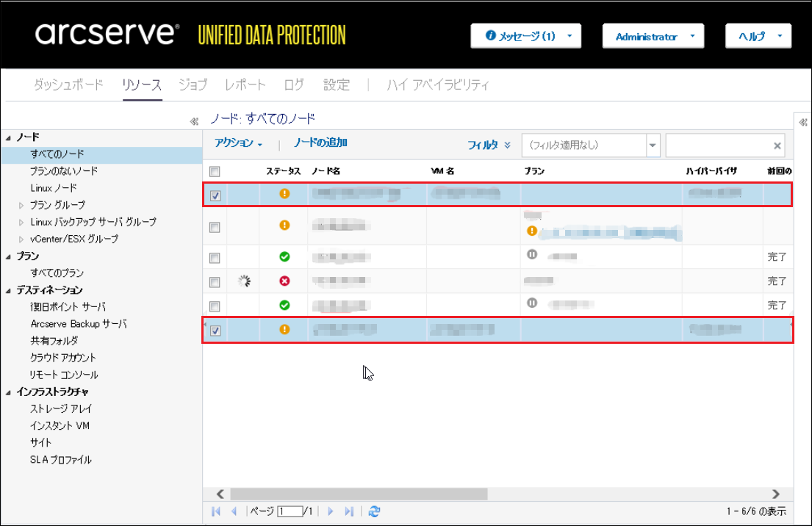Check the third node row checkbox
The width and height of the screenshot is (812, 526).
pyautogui.click(x=215, y=257)
